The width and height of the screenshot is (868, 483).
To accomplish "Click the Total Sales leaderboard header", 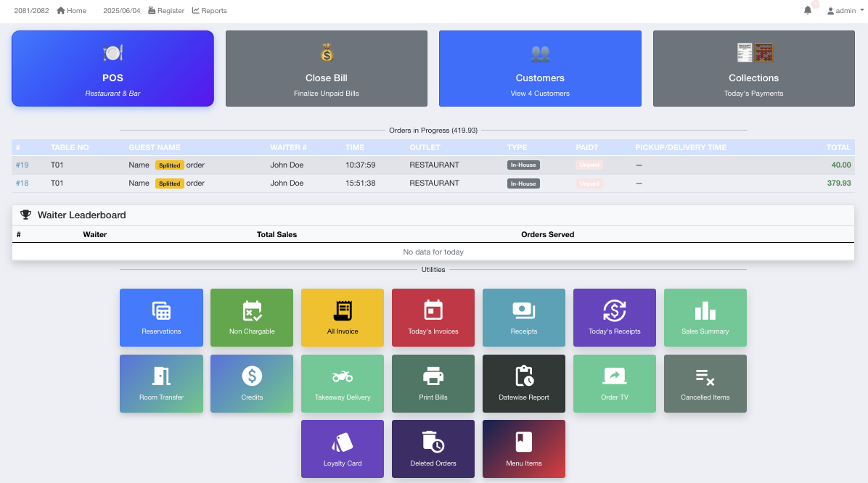I will pyautogui.click(x=277, y=234).
